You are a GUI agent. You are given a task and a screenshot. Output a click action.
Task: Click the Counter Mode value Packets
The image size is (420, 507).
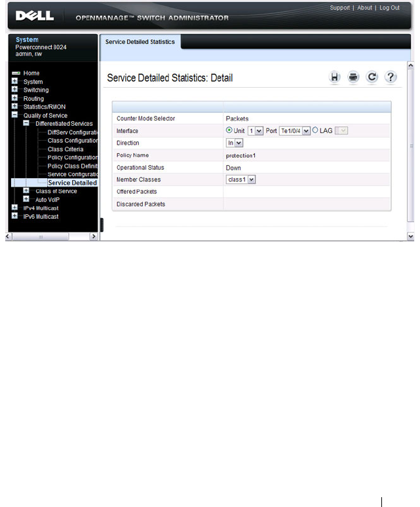[x=237, y=119]
